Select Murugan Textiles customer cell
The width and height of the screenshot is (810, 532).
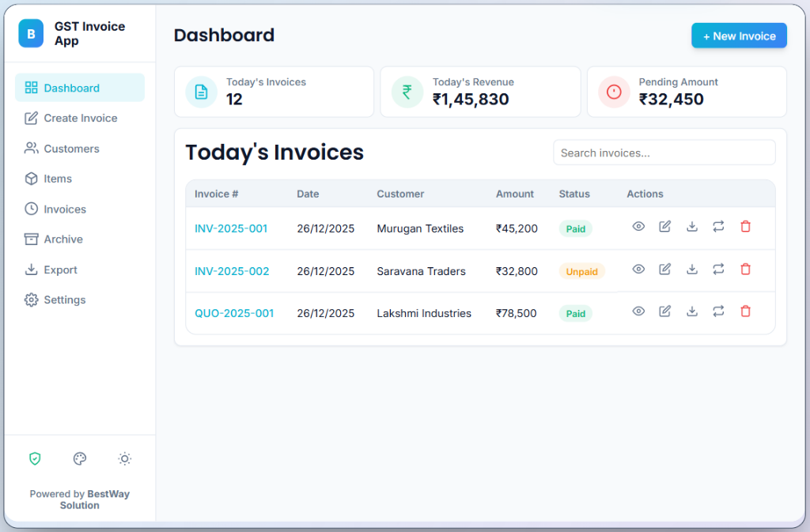tap(420, 228)
